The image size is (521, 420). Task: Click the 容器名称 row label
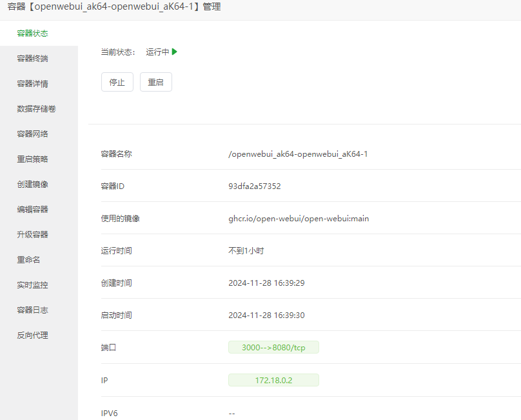click(116, 154)
